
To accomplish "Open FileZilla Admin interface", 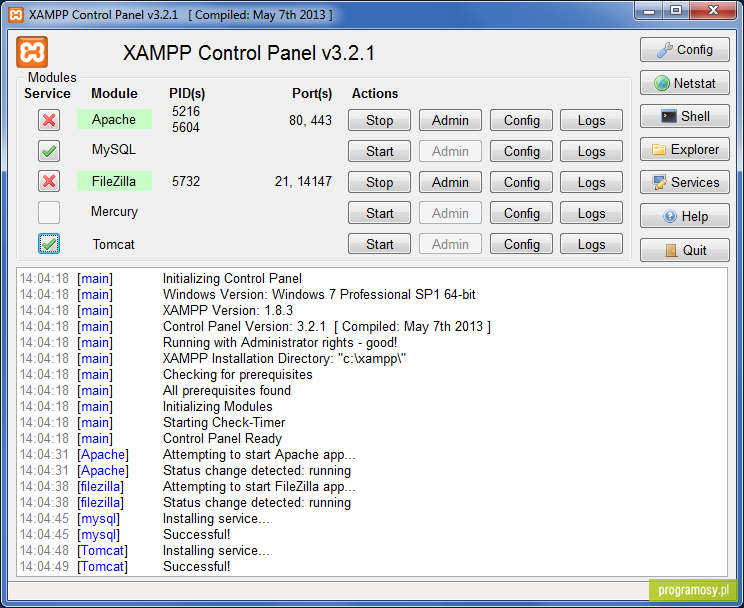I will click(x=450, y=182).
